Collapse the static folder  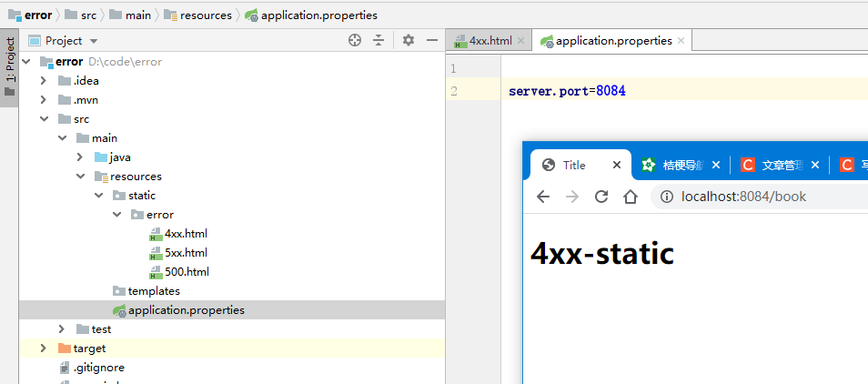tap(99, 196)
